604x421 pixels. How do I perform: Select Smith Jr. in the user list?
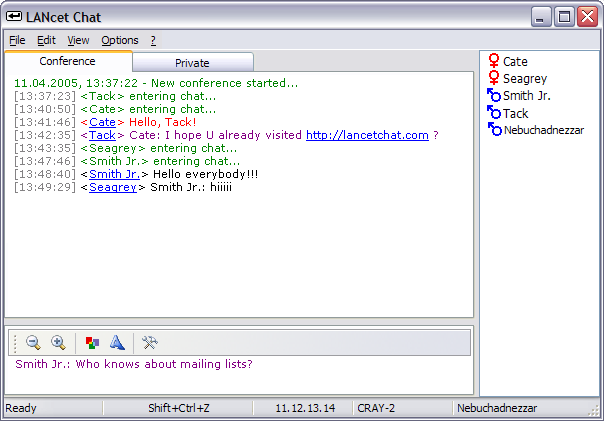(526, 96)
